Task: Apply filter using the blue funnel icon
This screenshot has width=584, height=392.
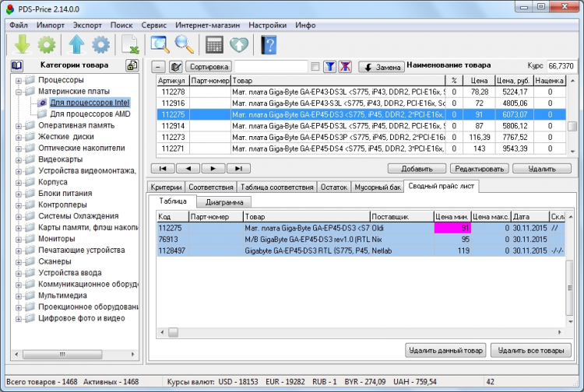Action: tap(329, 67)
